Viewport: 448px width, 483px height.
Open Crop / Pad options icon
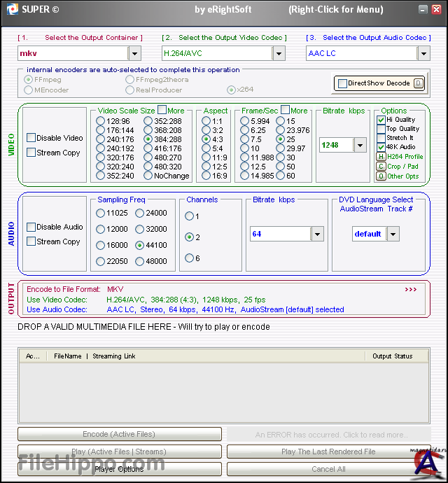pyautogui.click(x=381, y=167)
